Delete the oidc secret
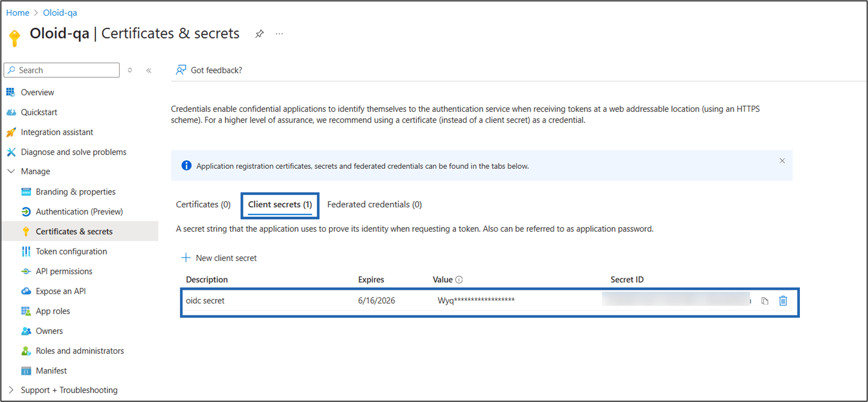 tap(783, 301)
